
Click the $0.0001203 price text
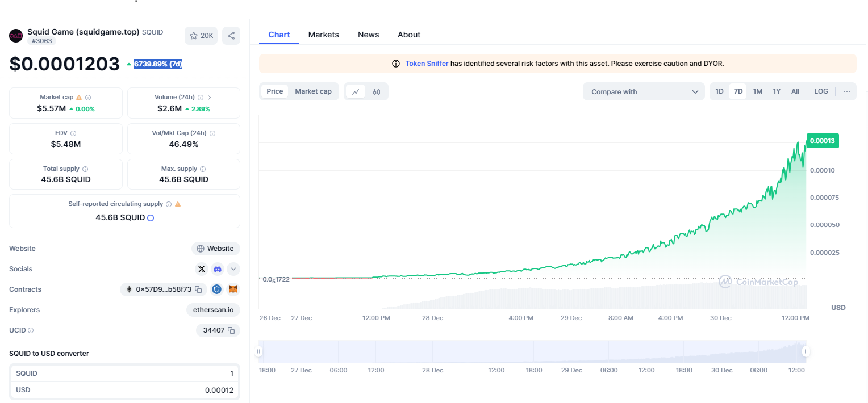point(65,64)
